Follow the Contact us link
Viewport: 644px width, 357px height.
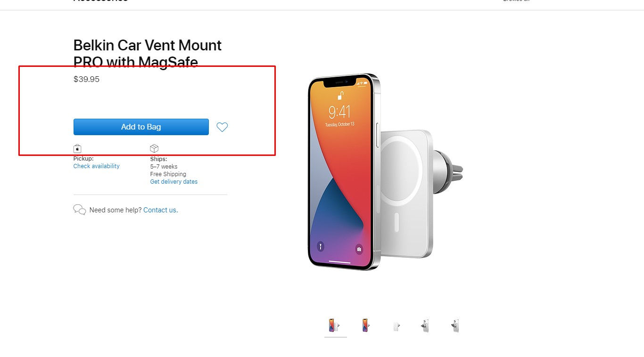(160, 210)
